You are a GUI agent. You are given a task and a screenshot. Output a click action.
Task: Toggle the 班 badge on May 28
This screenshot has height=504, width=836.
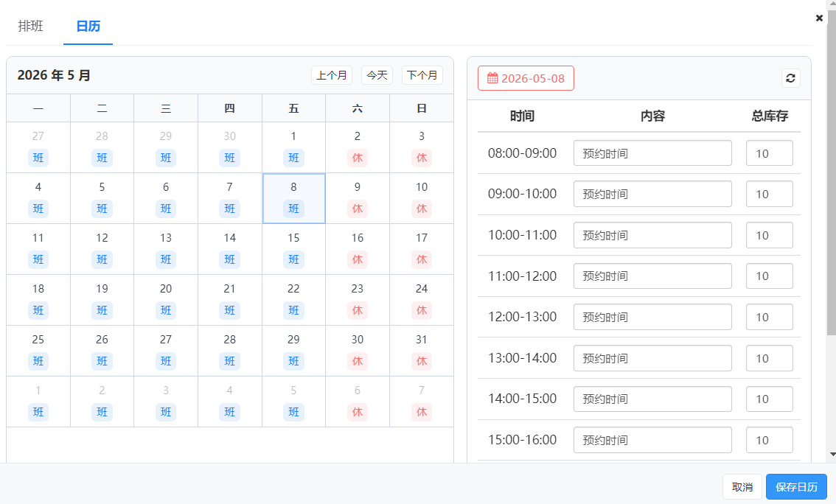[x=230, y=361]
